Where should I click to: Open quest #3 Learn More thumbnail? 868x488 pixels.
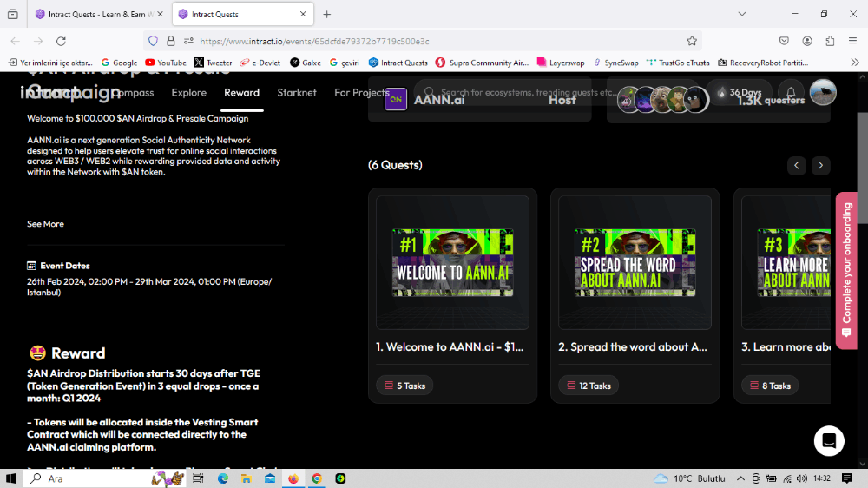point(786,262)
